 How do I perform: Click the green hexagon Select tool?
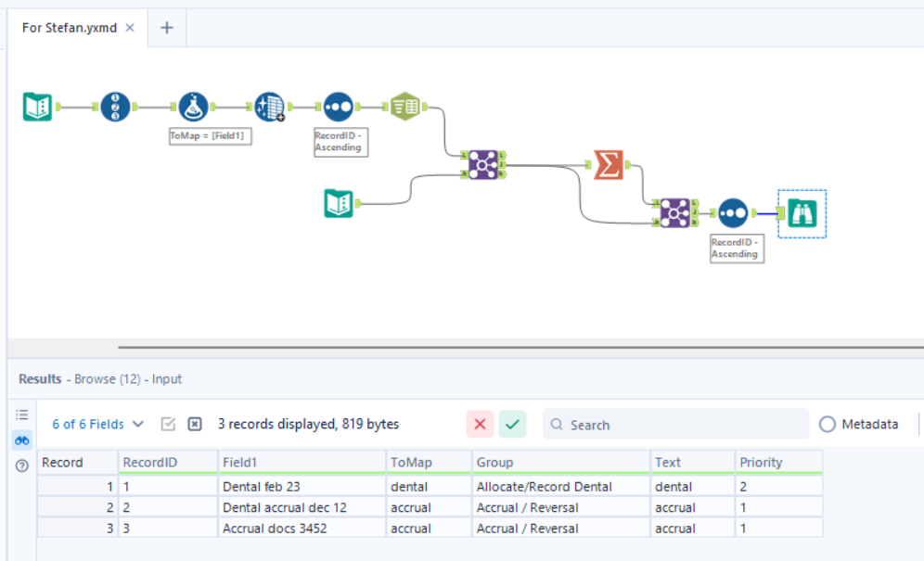[405, 107]
